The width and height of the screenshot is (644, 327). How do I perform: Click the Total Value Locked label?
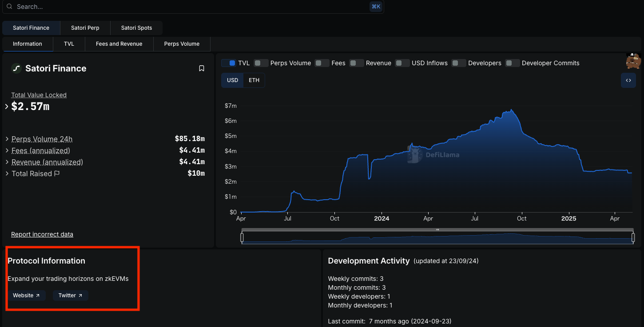39,95
